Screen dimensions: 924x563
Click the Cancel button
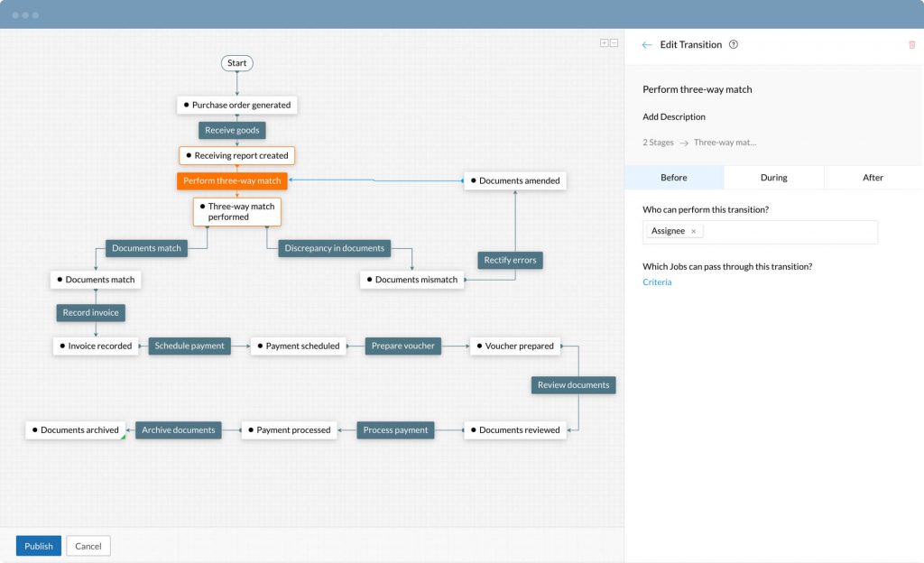coord(88,546)
